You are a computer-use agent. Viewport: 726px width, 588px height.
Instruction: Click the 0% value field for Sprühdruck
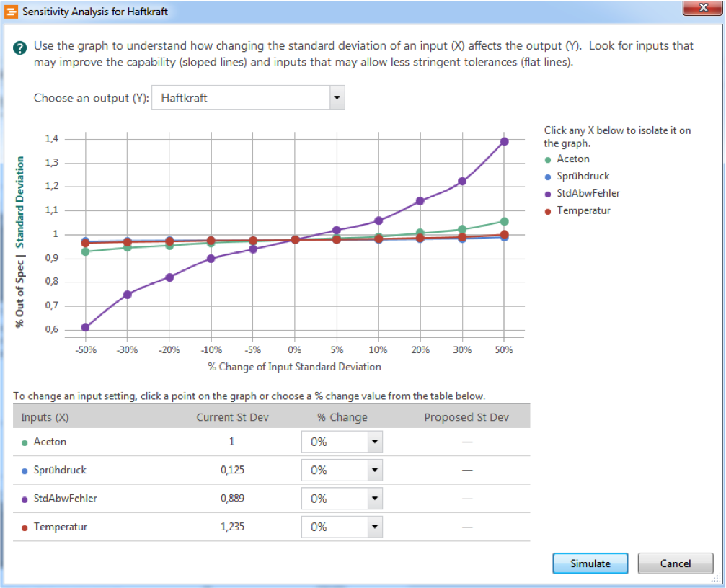(x=335, y=471)
